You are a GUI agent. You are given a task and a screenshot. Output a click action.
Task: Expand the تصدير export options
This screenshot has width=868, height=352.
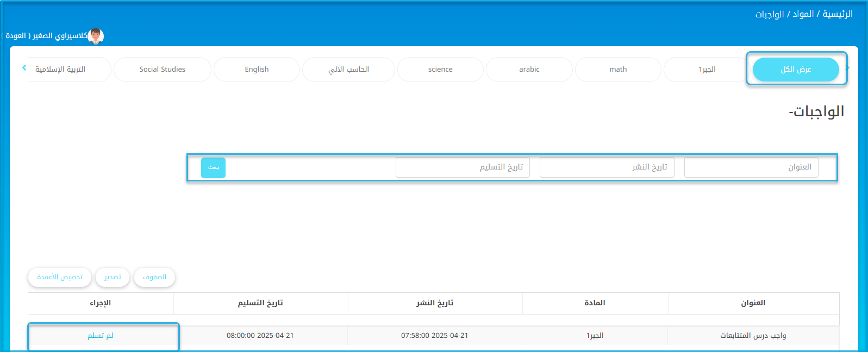pos(113,277)
